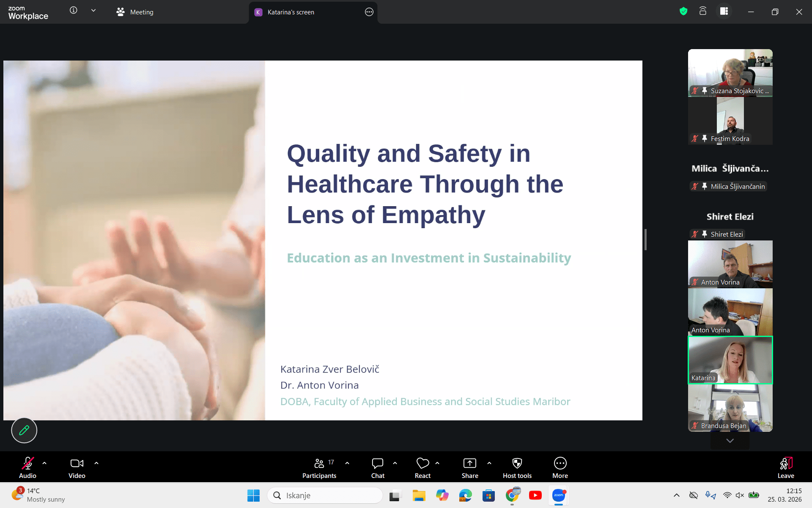Screen dimensions: 812x508
Task: Open Katarina's screen tab options menu
Action: 369,12
